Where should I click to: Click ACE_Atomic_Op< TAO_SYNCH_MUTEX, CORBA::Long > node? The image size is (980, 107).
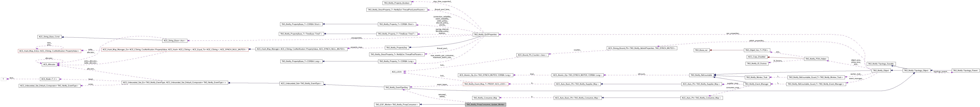pyautogui.click(x=577, y=75)
